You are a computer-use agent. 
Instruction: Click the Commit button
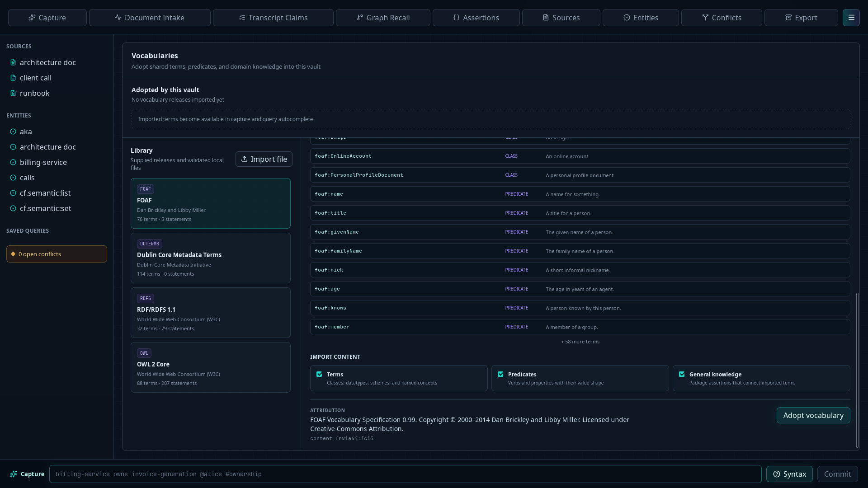tap(837, 474)
